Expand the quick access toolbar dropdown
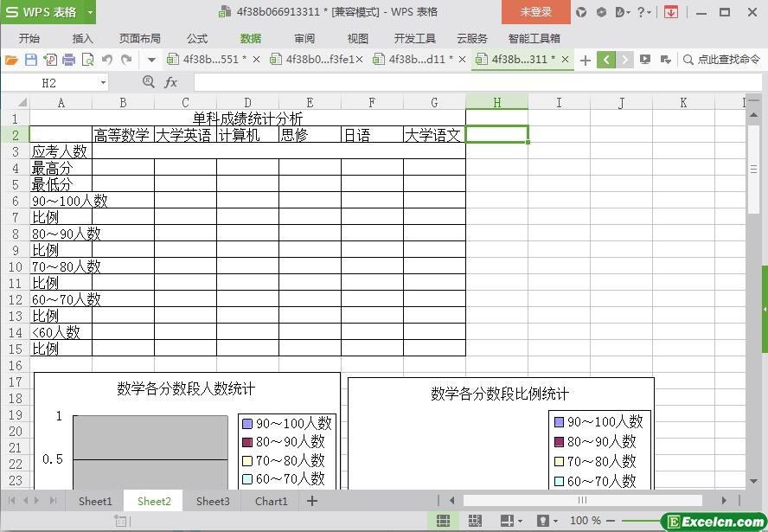 pyautogui.click(x=151, y=60)
